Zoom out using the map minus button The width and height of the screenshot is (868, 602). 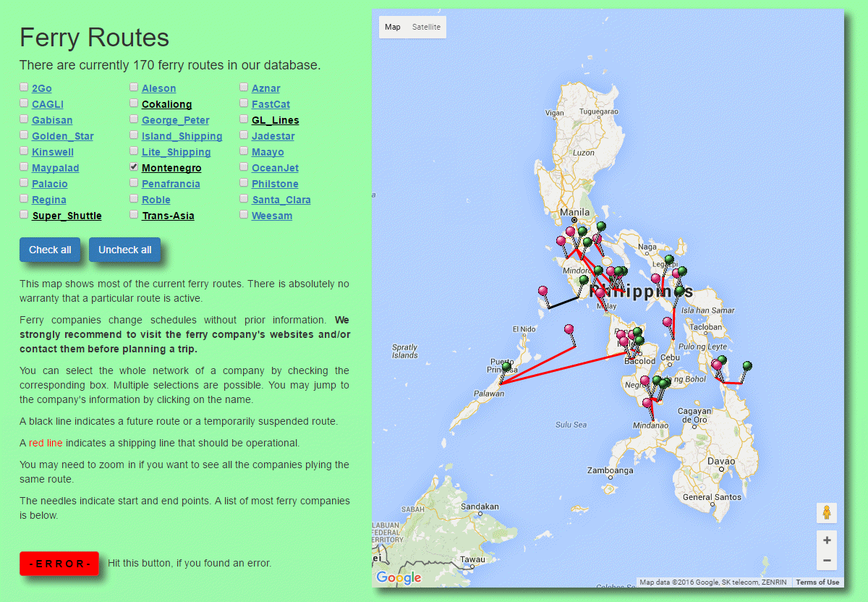826,560
